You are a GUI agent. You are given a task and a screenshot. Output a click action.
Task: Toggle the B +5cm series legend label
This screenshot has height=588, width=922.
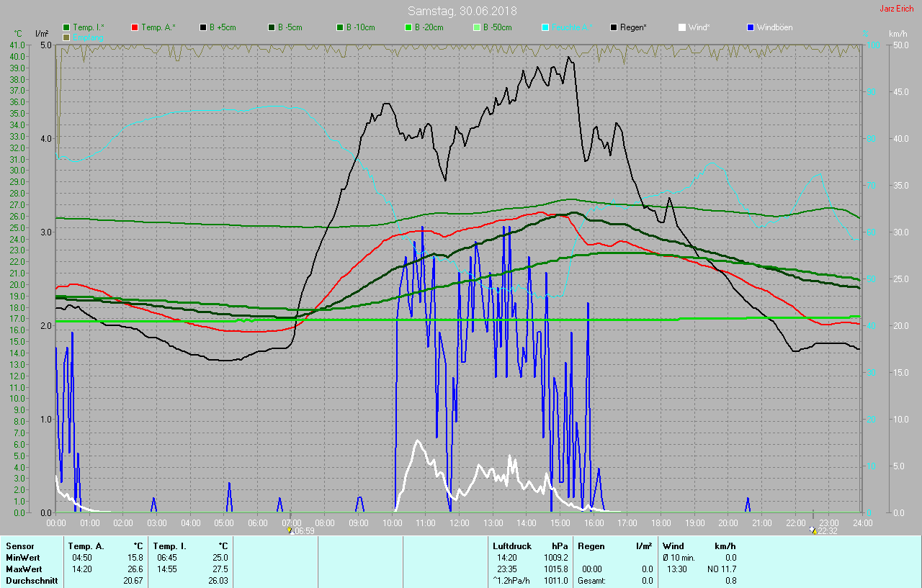pyautogui.click(x=223, y=27)
